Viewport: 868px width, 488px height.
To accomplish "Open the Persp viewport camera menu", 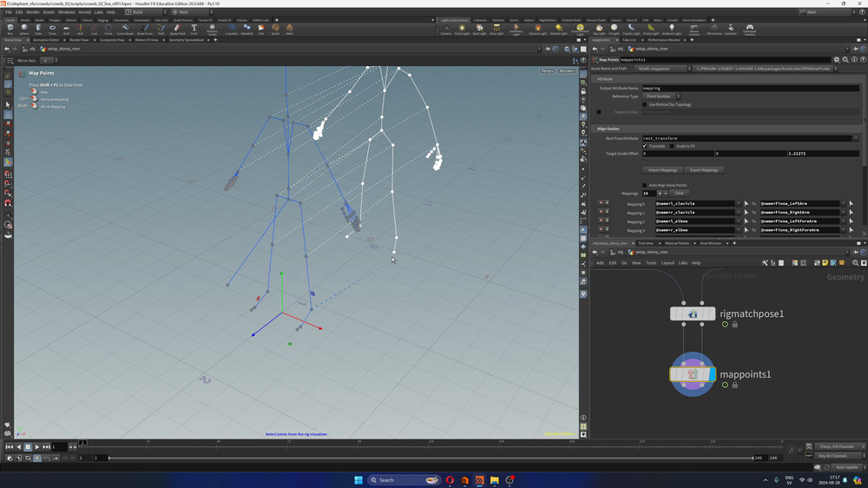I will [x=547, y=71].
